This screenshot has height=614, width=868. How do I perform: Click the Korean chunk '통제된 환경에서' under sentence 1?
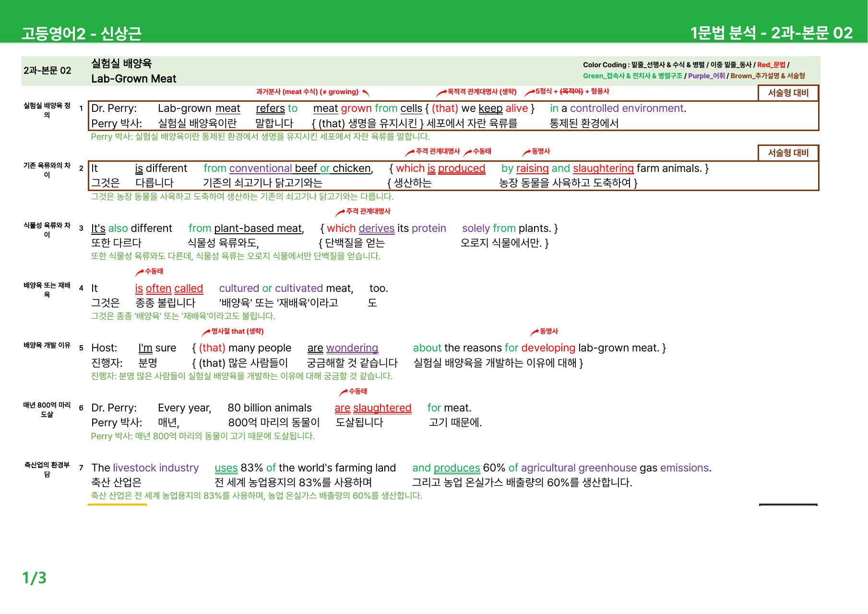tap(584, 123)
